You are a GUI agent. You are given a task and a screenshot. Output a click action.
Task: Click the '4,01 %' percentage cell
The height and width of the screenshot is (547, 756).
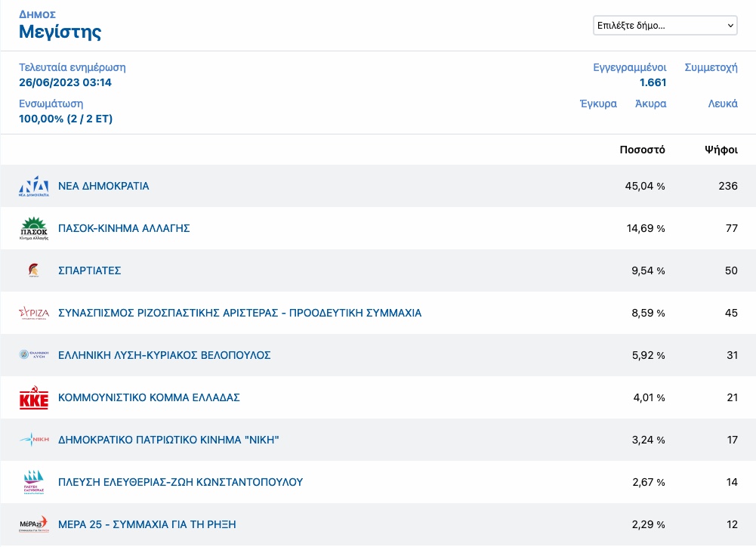click(x=649, y=397)
